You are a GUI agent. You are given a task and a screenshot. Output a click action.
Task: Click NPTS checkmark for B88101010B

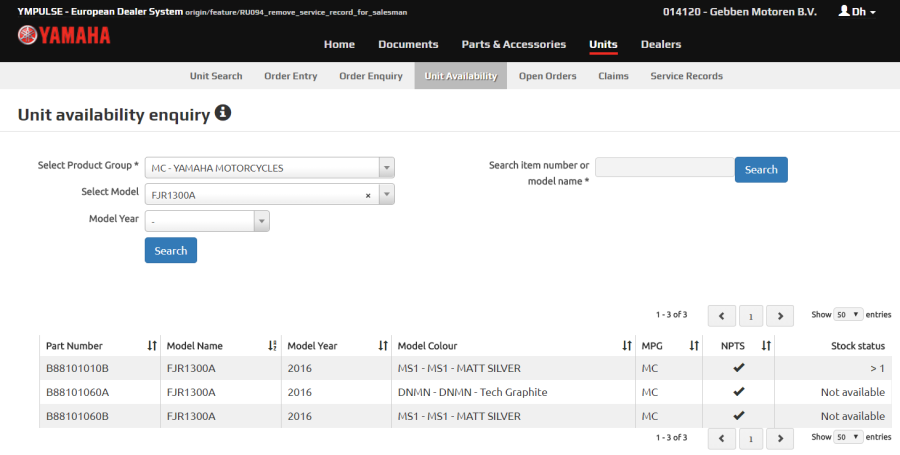[739, 368]
